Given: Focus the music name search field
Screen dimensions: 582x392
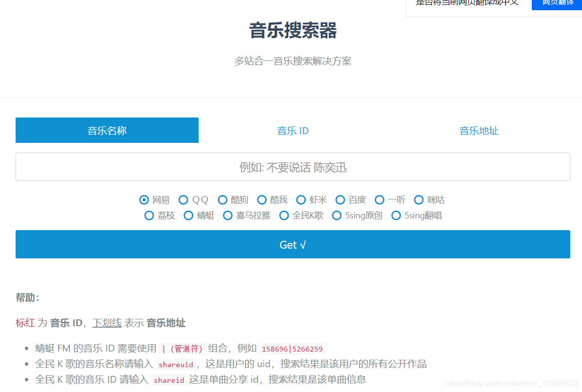Looking at the screenshot, I should (x=293, y=167).
